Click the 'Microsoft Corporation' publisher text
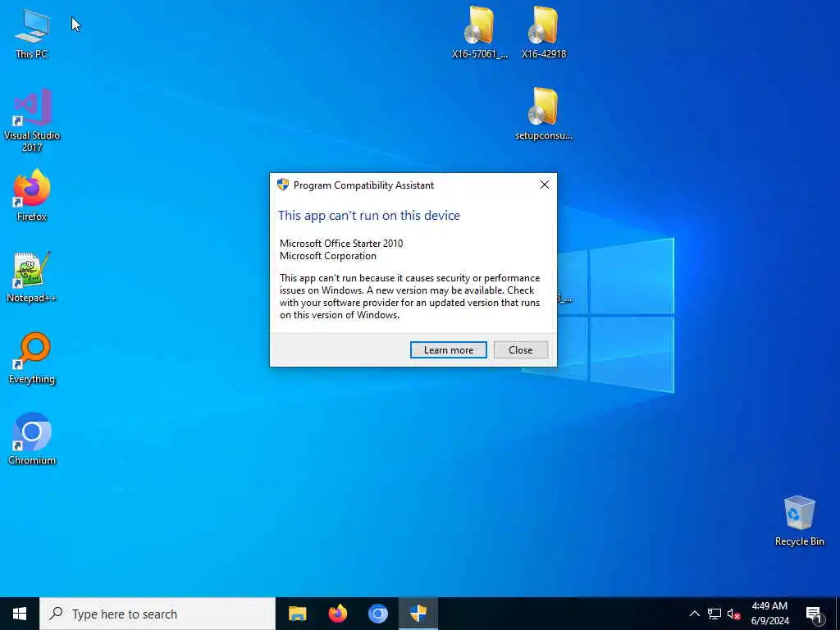The height and width of the screenshot is (630, 840). point(328,256)
